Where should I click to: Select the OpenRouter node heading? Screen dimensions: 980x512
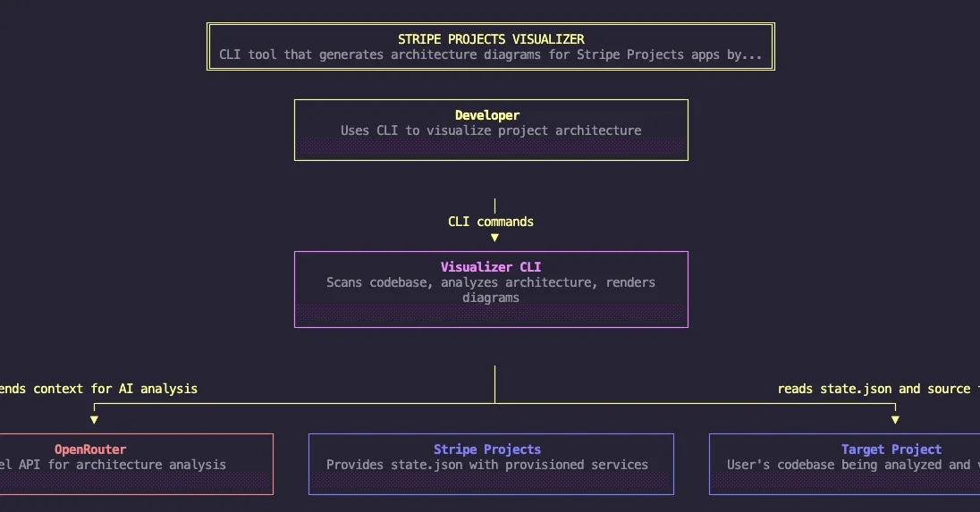coord(90,449)
